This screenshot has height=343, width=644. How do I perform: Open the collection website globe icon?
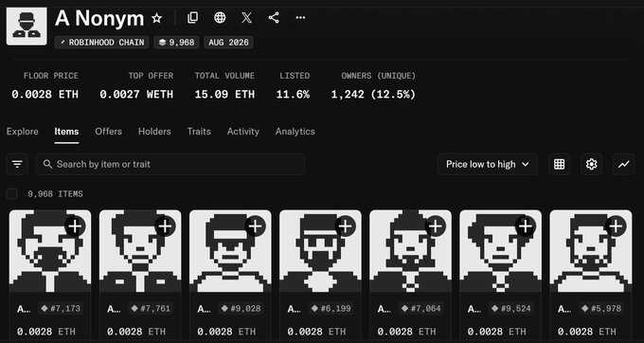220,18
